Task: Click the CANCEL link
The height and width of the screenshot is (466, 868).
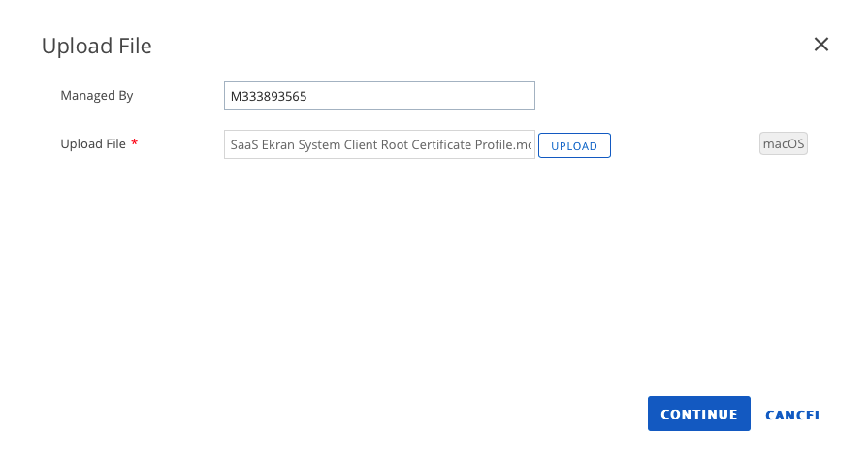Action: 793,415
